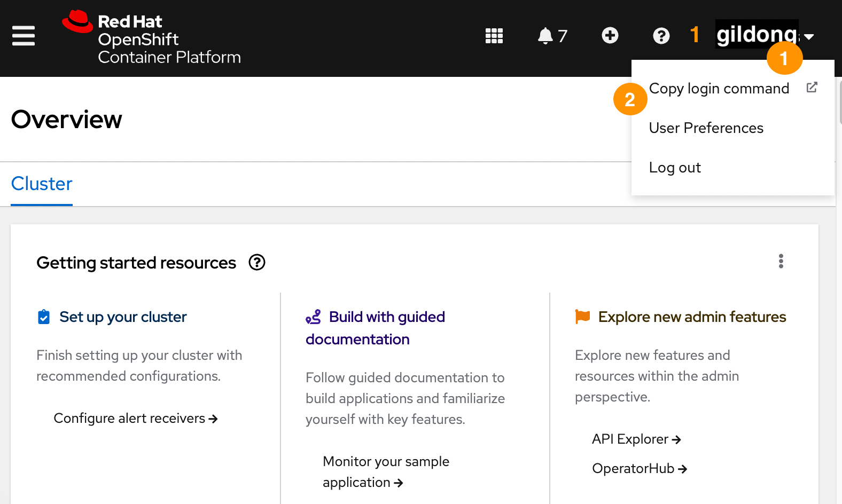Select Copy login command
842x504 pixels.
click(x=719, y=89)
